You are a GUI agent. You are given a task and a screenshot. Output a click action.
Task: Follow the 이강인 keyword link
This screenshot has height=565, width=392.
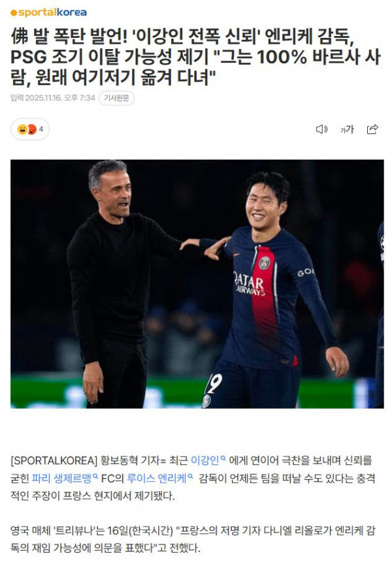click(x=204, y=460)
